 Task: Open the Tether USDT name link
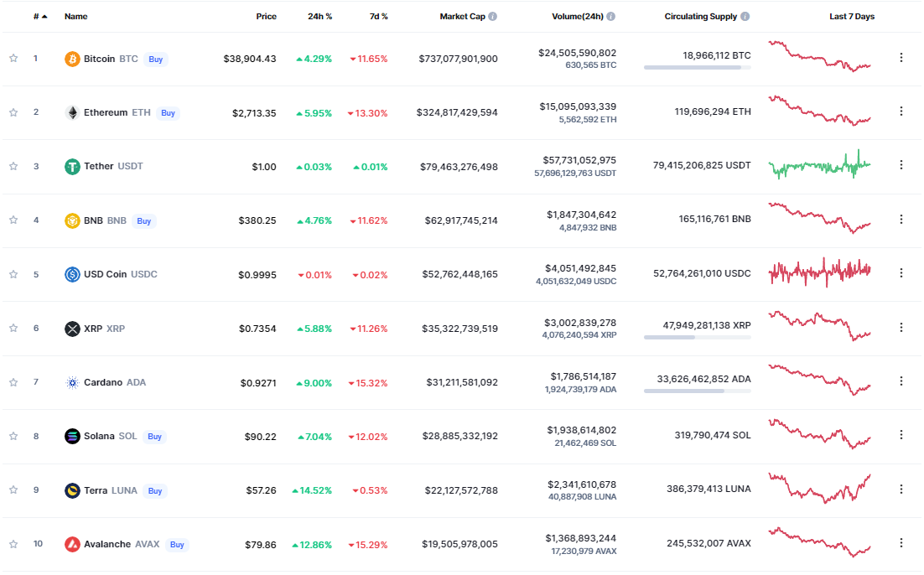[x=113, y=166]
